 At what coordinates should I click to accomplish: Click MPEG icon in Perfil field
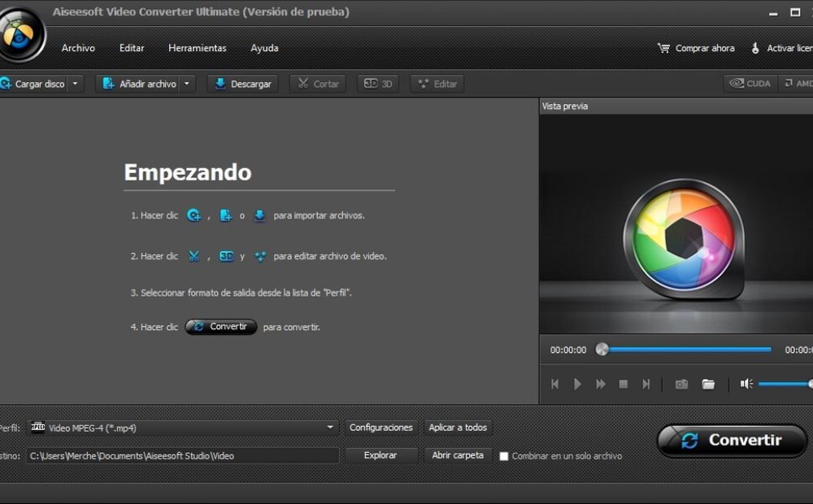click(38, 428)
